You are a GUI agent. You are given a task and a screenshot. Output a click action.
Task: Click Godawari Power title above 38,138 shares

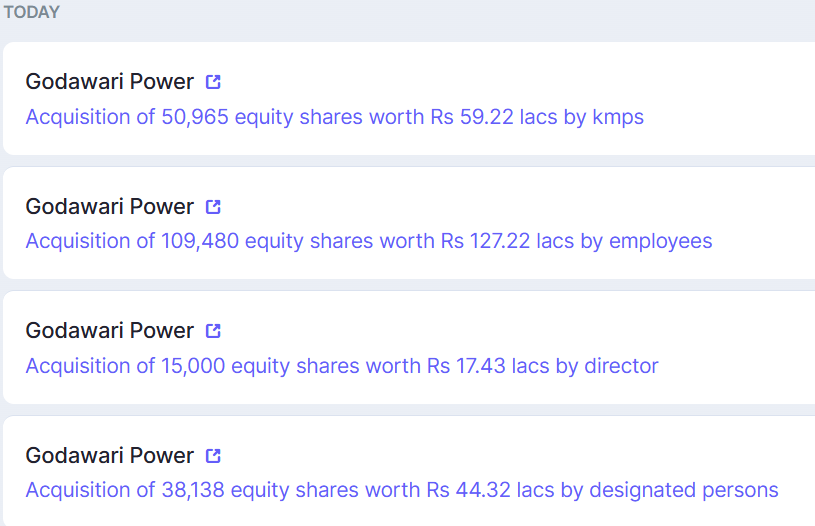[x=109, y=456]
